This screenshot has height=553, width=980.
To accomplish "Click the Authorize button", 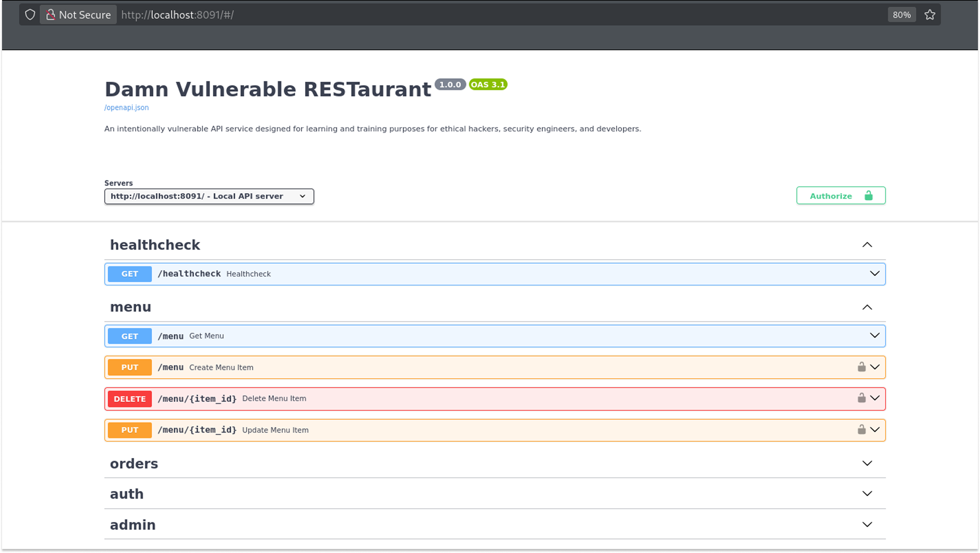I will coord(841,196).
